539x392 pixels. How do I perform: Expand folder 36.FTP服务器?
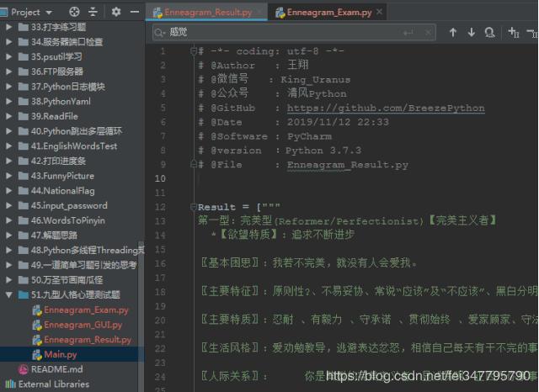coord(9,72)
